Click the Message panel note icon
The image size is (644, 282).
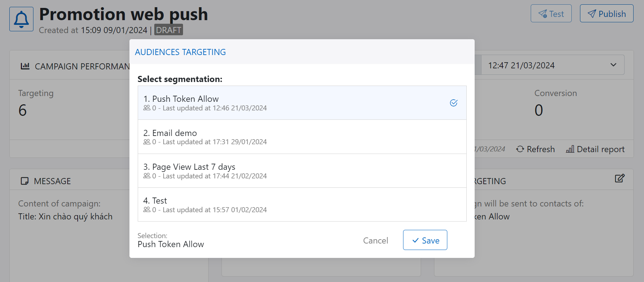tap(25, 181)
